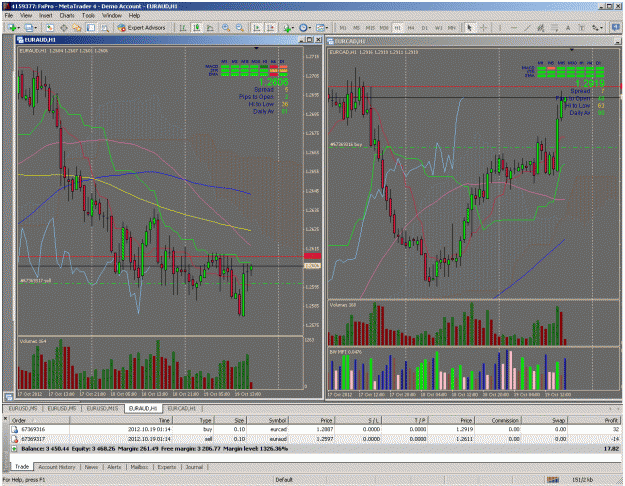
Task: Click the Periods clock icon
Action: [x=303, y=28]
